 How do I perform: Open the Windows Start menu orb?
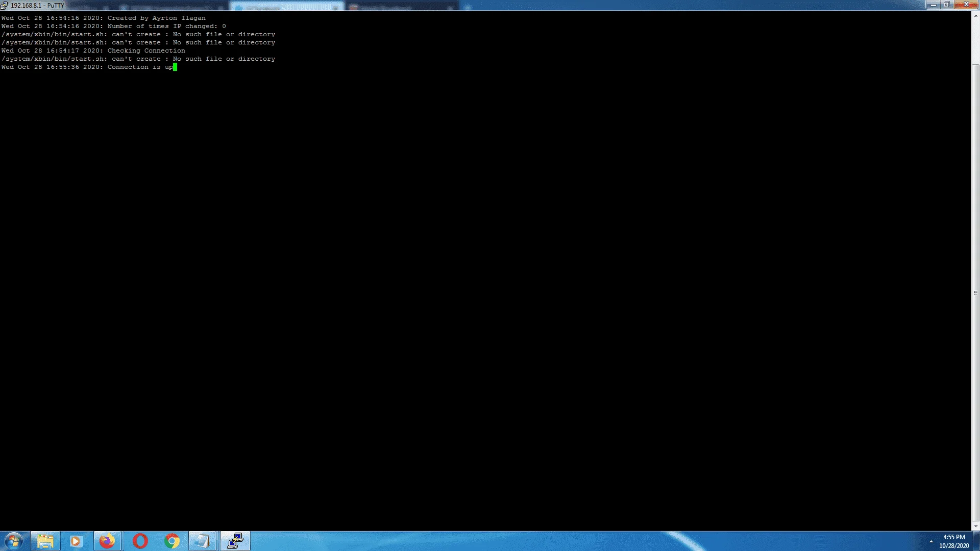point(14,541)
